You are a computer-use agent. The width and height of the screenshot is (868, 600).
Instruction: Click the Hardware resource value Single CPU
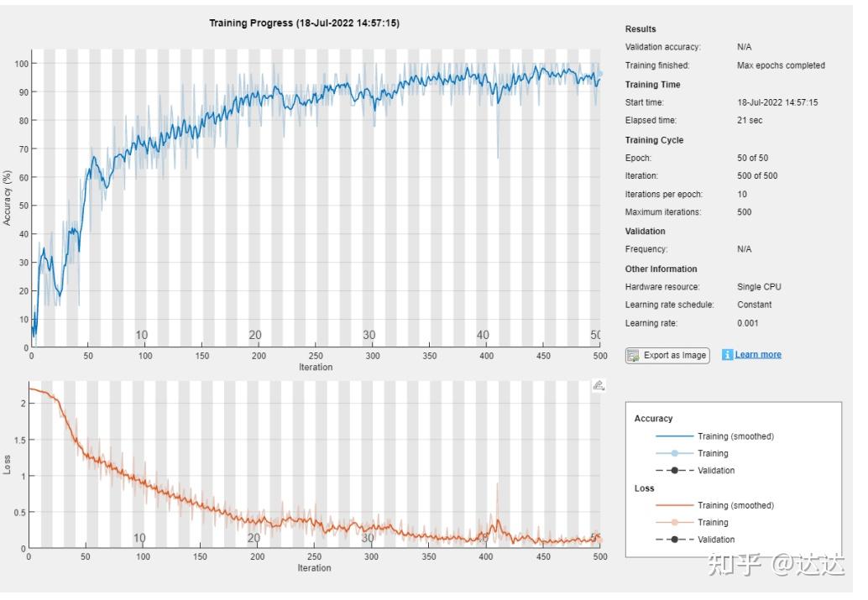click(x=759, y=287)
